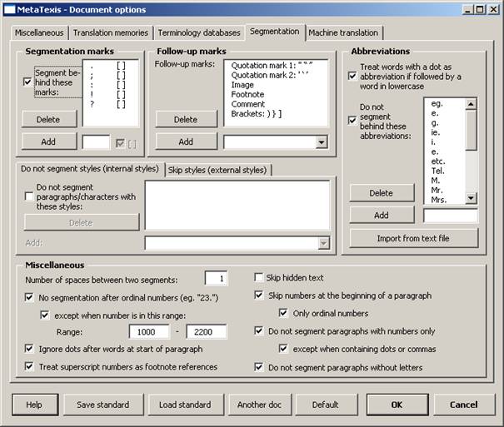Toggle 'Treat words with a dot as abbreviation' checkbox
Screen dimensions: 504x427
(352, 76)
